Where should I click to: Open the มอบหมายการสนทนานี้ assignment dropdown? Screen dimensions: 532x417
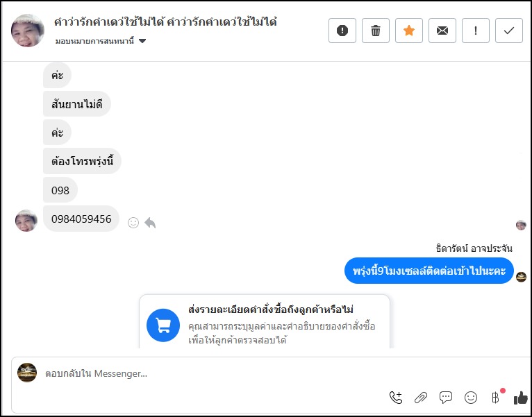coord(101,41)
